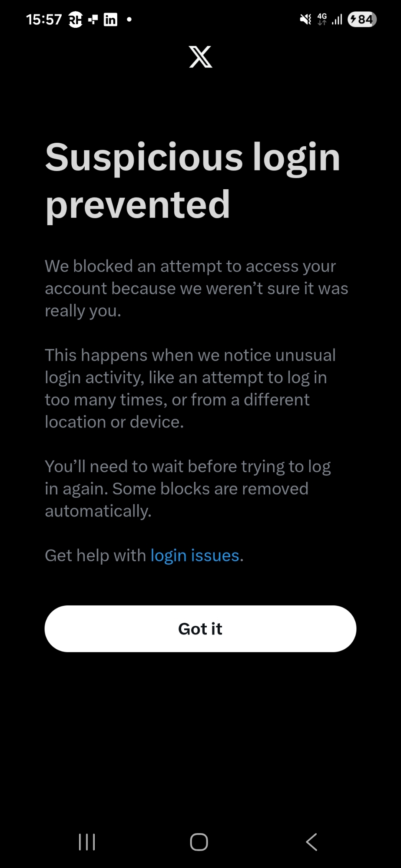Tap the 'This happens when we notice' paragraph
Viewport: 401px width, 868px height.
190,388
